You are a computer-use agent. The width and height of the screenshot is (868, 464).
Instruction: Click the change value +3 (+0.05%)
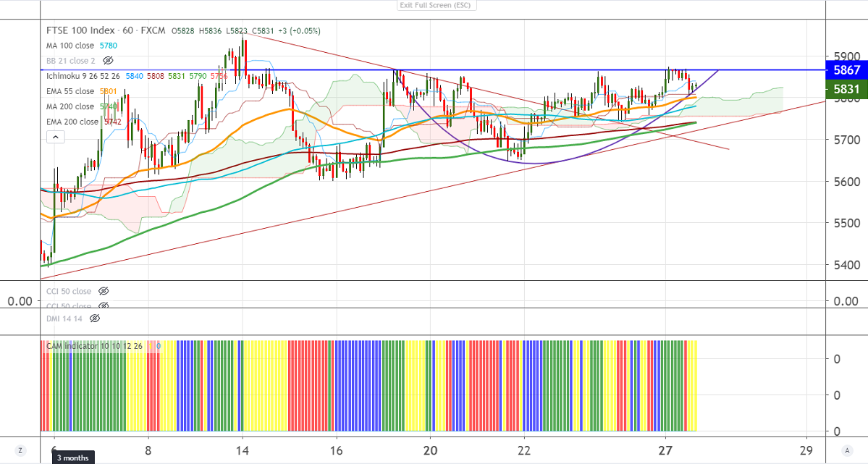(x=300, y=31)
